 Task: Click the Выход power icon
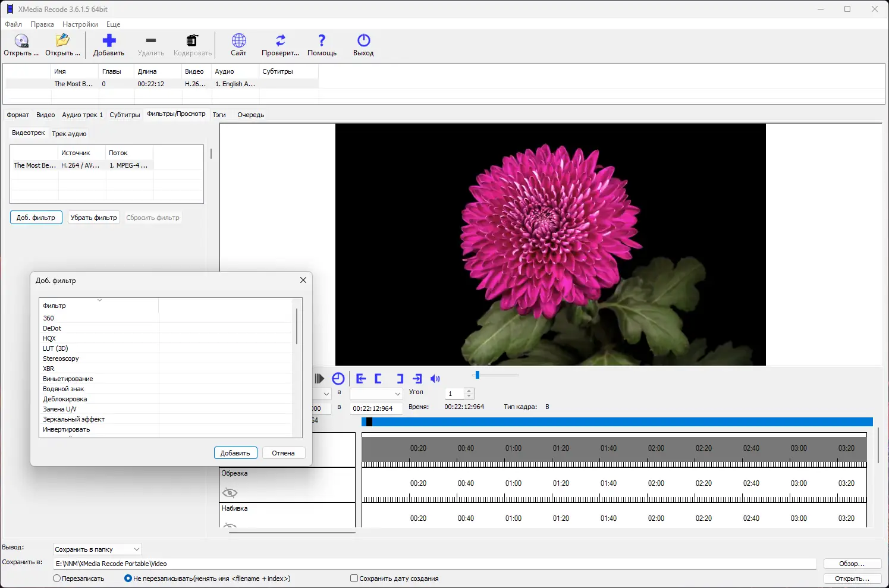point(363,41)
